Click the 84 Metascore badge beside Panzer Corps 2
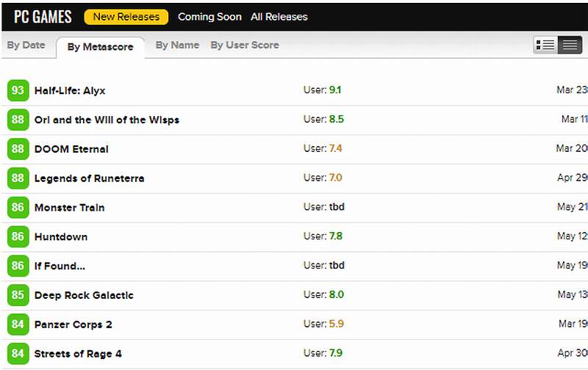Screen dimensions: 588x370 point(18,324)
